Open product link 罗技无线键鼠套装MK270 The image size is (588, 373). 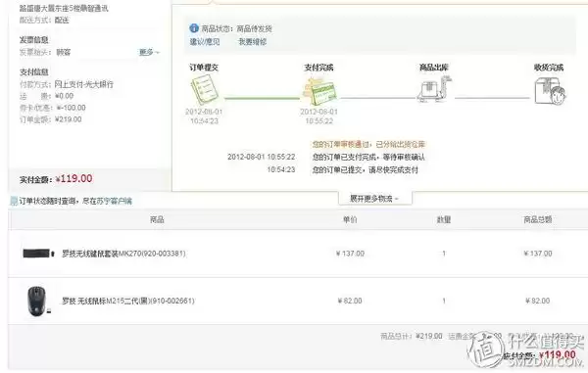coord(123,254)
